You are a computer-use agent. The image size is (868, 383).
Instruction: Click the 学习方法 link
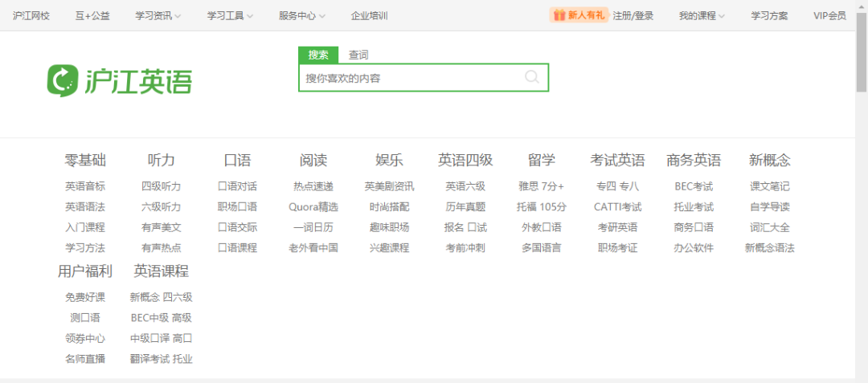coord(85,247)
